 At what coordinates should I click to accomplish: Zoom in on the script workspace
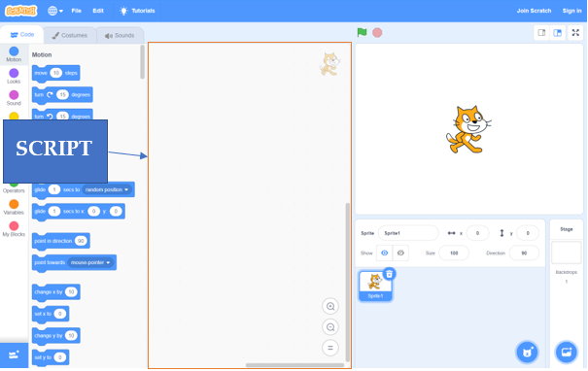click(330, 306)
